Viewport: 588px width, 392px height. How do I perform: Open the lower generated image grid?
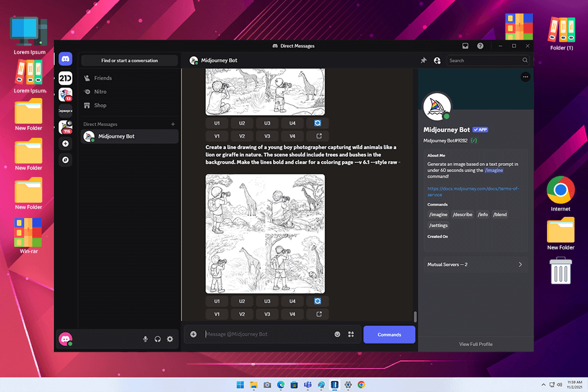pyautogui.click(x=265, y=234)
